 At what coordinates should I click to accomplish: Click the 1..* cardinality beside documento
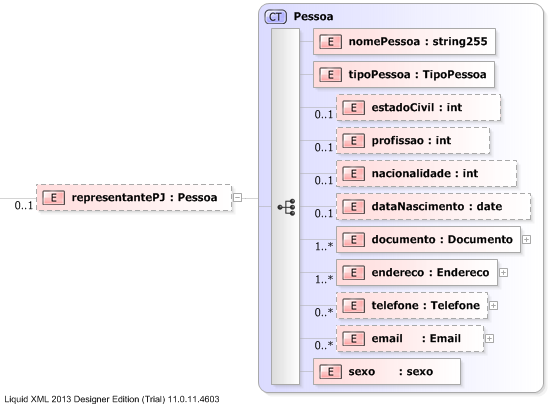point(324,246)
